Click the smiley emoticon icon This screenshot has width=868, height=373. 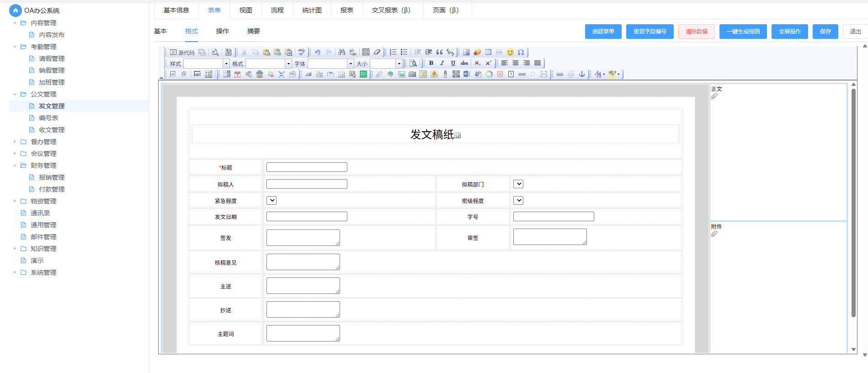point(510,52)
